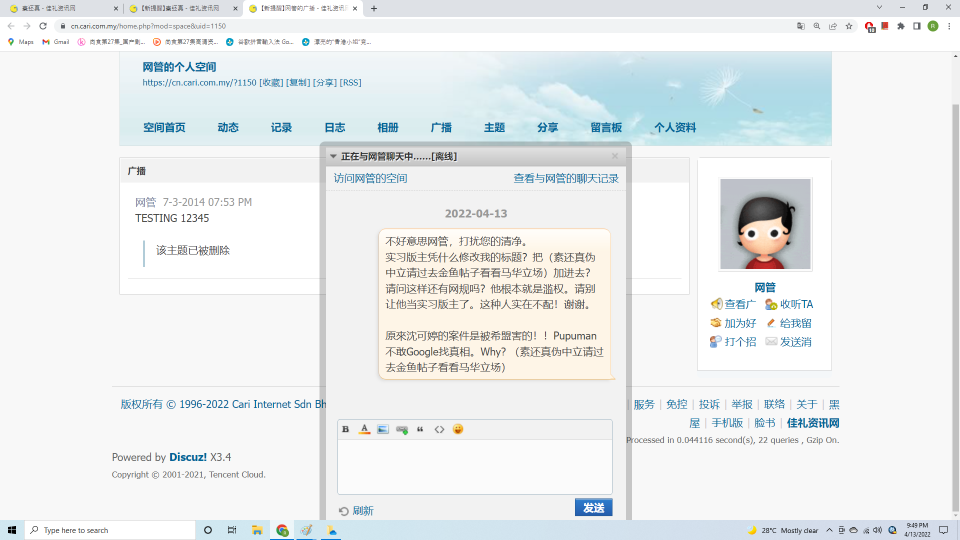The height and width of the screenshot is (540, 960).
Task: Open the 分享 tab
Action: tap(547, 127)
